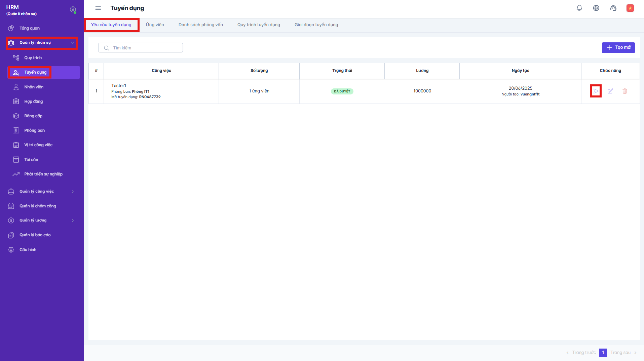Screen dimensions: 644x361
Task: Open the Danh sách phỏng vấn tab
Action: (200, 25)
